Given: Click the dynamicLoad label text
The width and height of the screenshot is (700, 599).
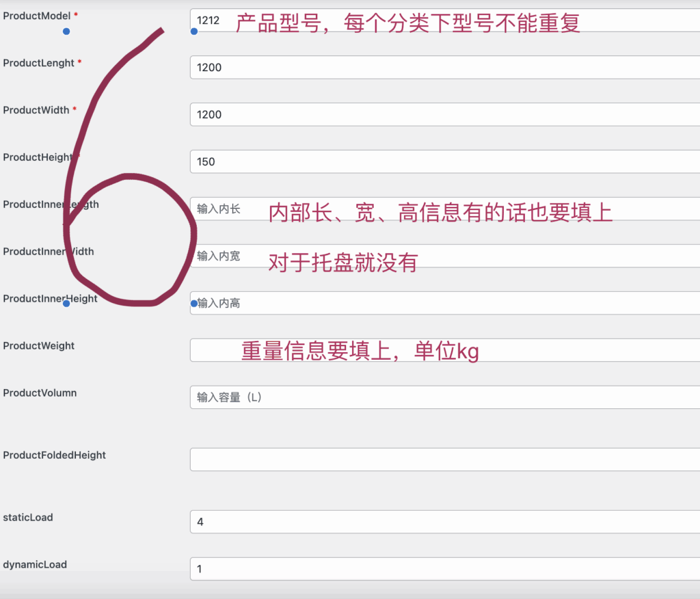Looking at the screenshot, I should (x=35, y=564).
